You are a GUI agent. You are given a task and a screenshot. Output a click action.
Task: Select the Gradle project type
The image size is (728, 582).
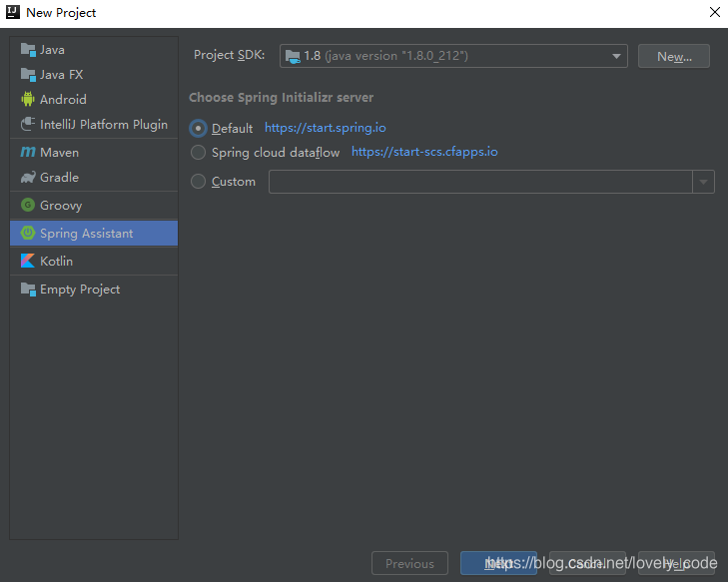coord(94,177)
